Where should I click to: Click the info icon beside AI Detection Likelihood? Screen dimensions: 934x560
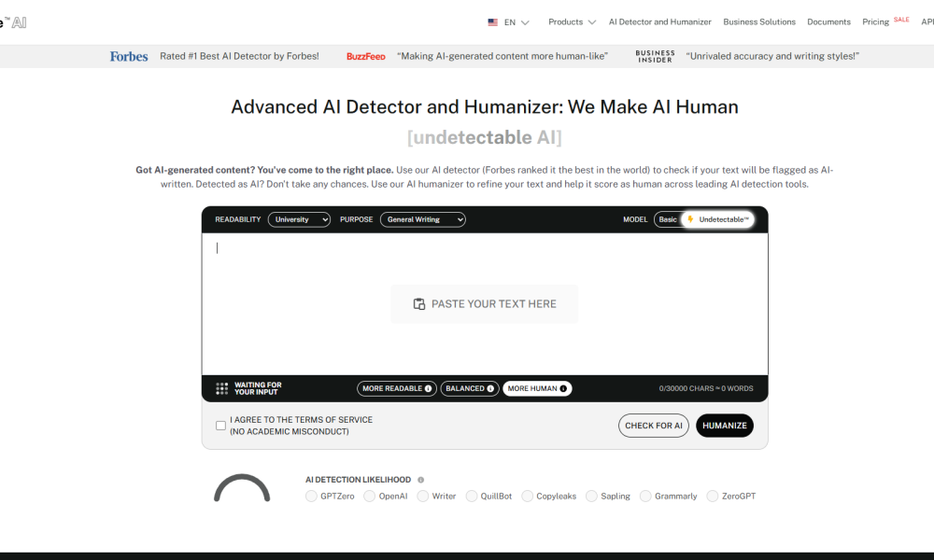[x=420, y=480]
